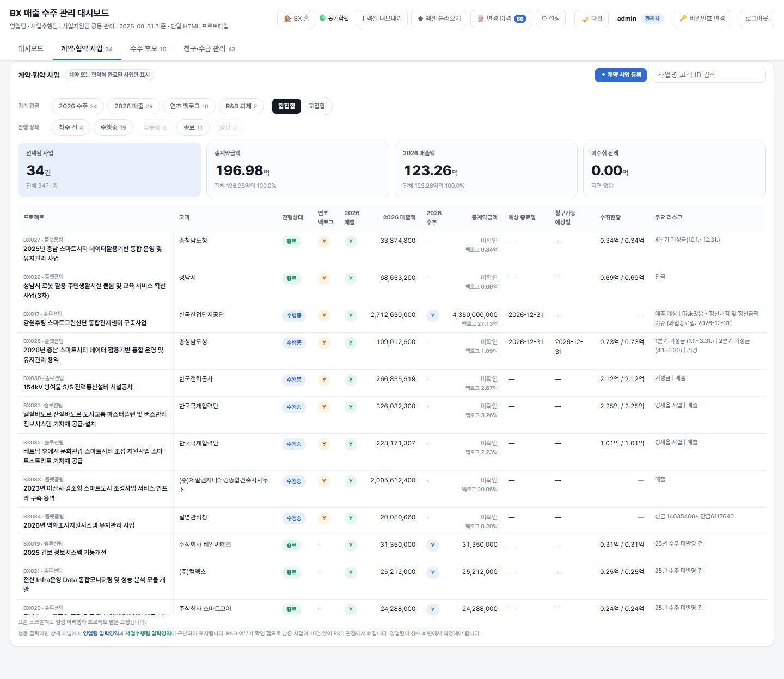Toggle the 2026 매출 29 filter chip

click(x=133, y=106)
